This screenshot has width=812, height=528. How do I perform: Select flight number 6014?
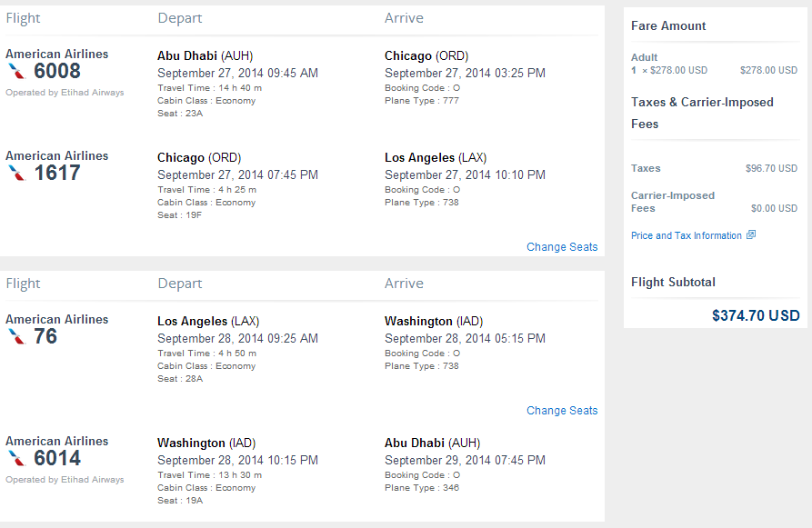[57, 458]
